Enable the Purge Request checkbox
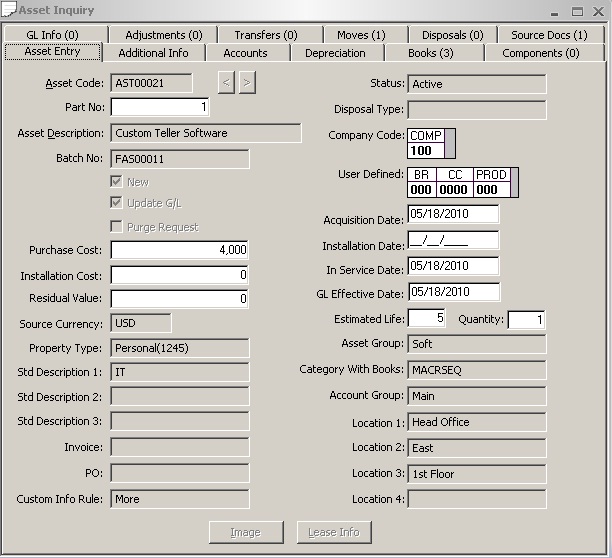 tap(117, 227)
